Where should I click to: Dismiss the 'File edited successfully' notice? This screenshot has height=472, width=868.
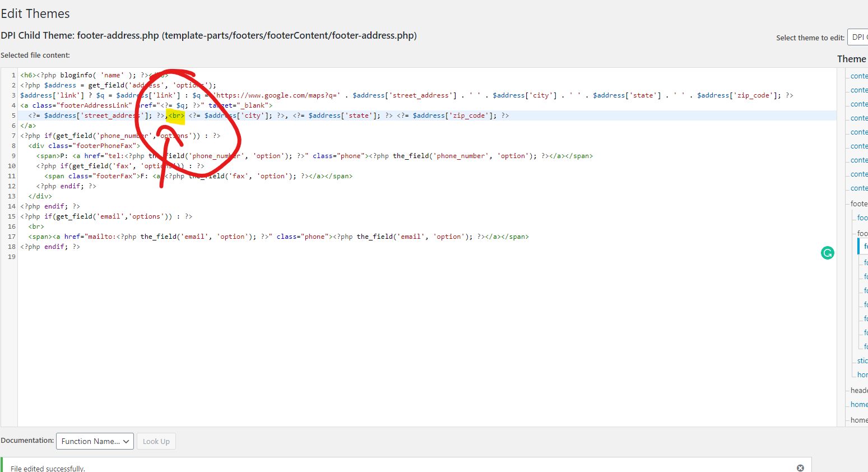(800, 468)
